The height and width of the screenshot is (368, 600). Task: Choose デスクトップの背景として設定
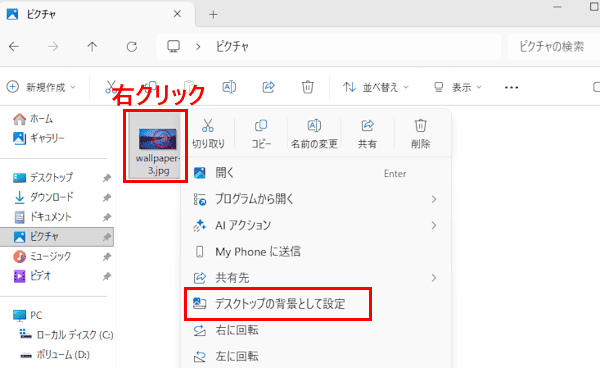coord(278,304)
